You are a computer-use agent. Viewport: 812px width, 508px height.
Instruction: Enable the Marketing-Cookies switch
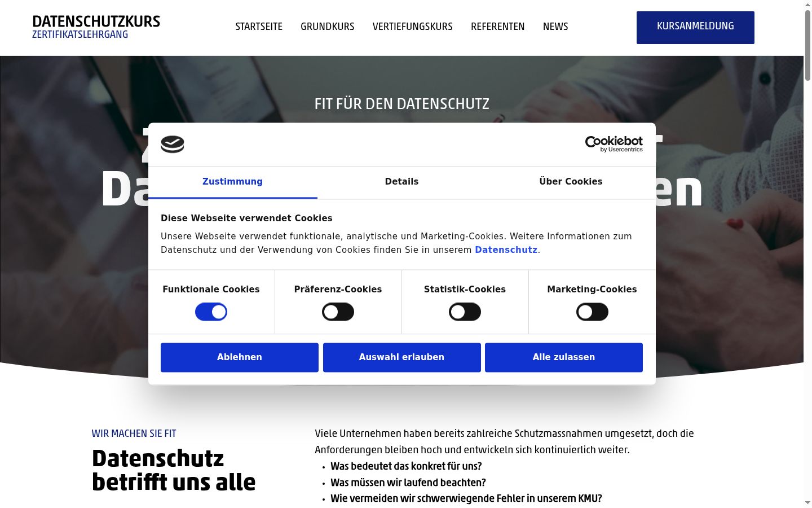pos(592,312)
